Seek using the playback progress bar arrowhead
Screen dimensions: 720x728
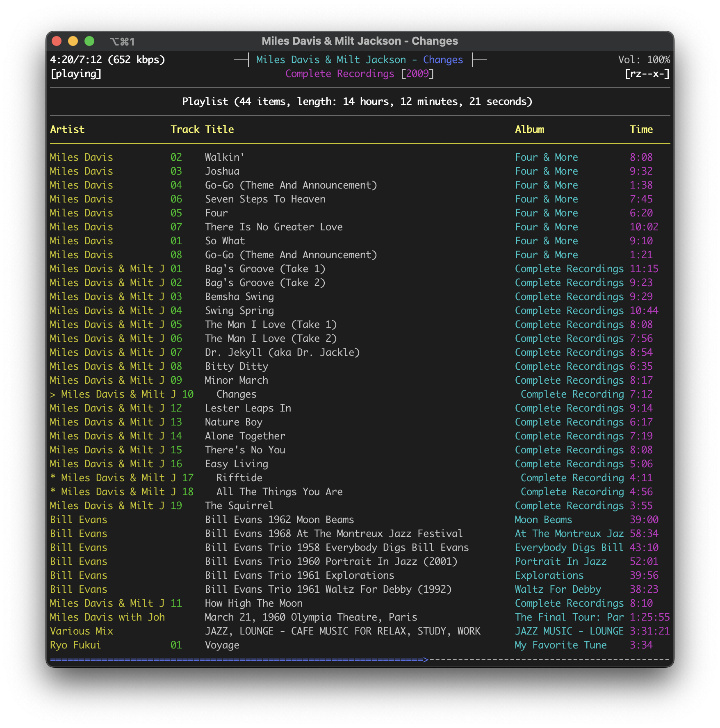[426, 659]
